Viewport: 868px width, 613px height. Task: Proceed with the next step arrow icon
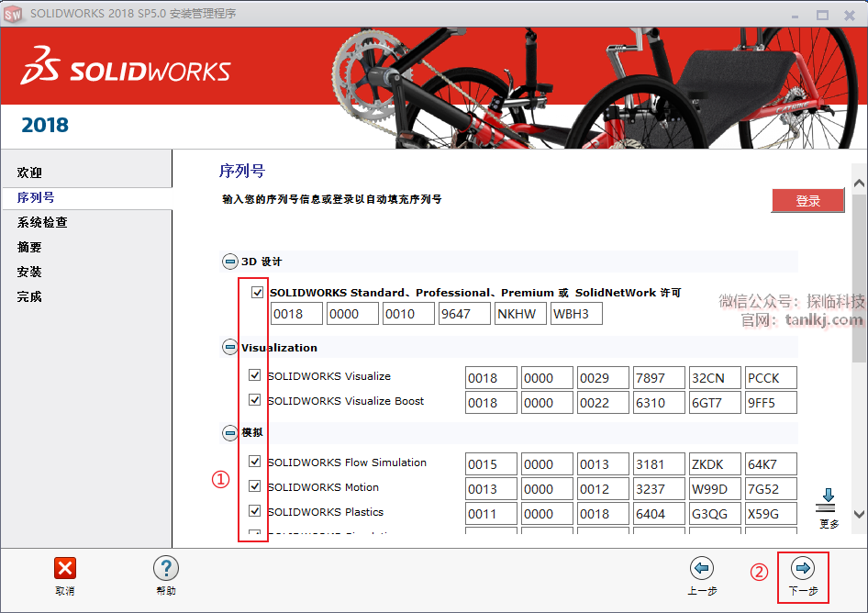tap(803, 568)
